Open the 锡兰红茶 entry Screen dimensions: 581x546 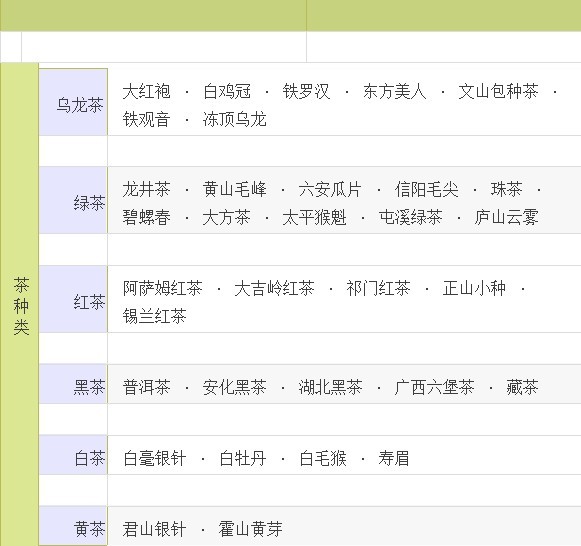click(x=155, y=316)
